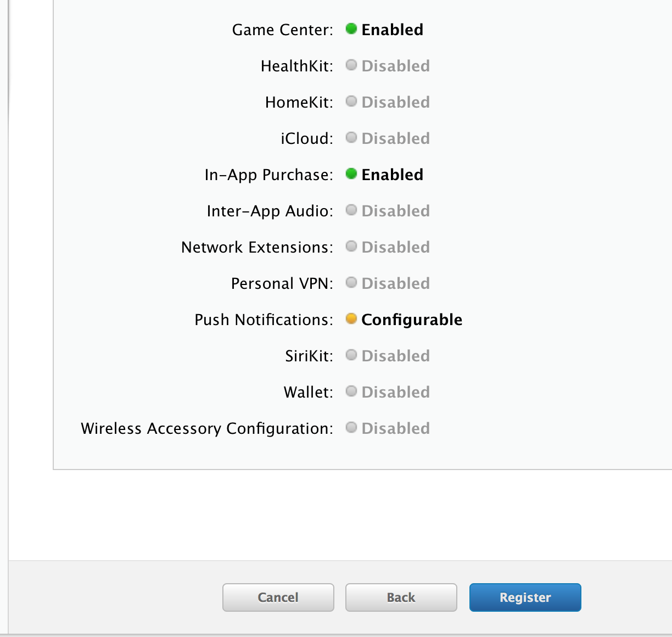Click the Personal VPN status dot

[x=351, y=283]
